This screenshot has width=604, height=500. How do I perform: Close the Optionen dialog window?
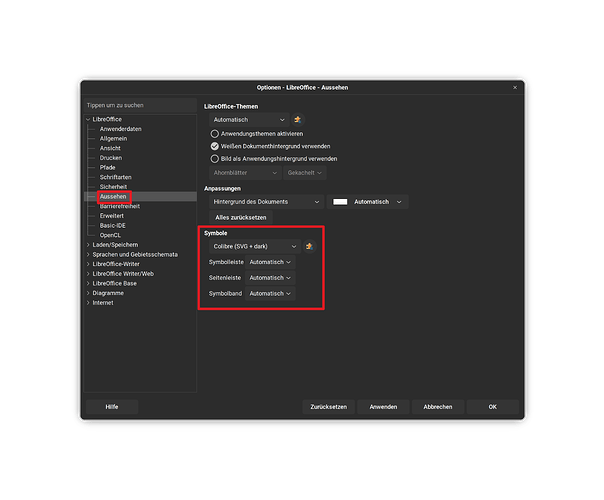click(515, 88)
